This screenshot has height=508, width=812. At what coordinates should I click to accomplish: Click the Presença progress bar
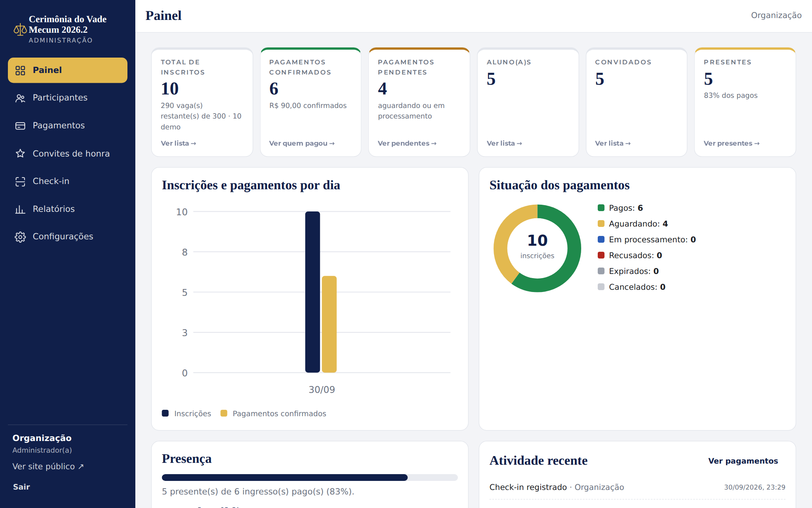click(x=310, y=478)
